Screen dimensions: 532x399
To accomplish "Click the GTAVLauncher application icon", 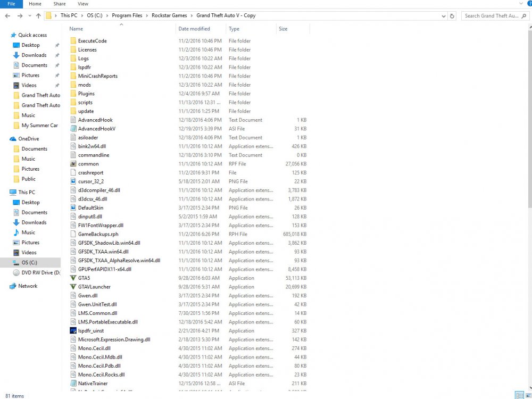I will [73, 287].
